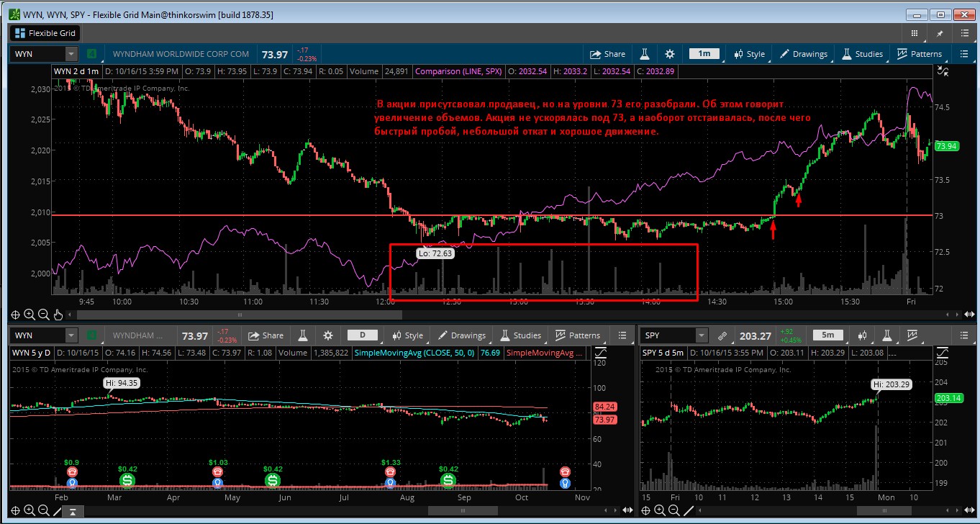This screenshot has width=980, height=524.
Task: Click the green dividend icon near September
Action: click(448, 479)
